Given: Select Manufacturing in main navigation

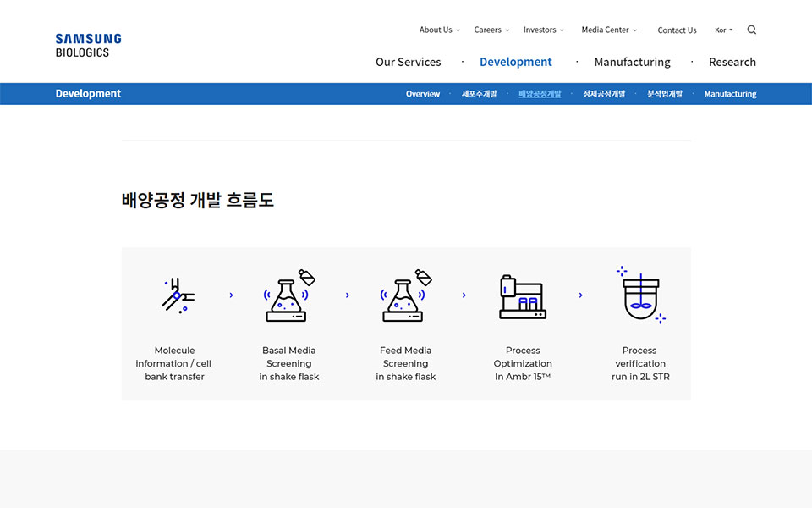Looking at the screenshot, I should [632, 62].
